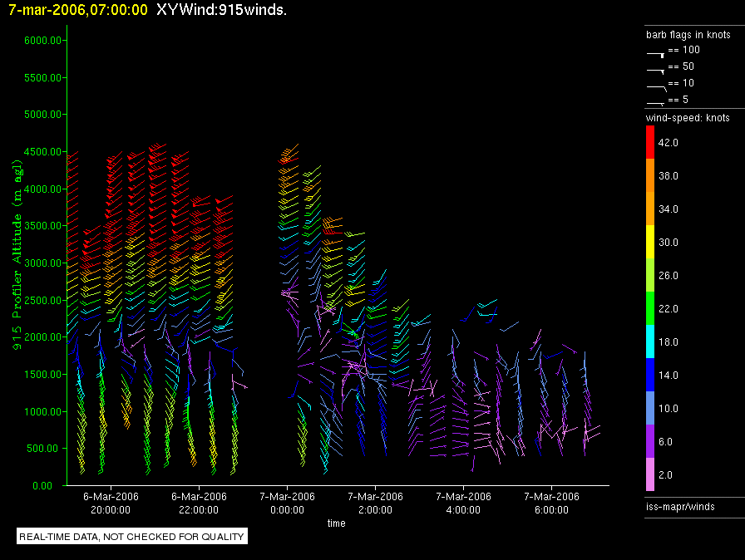This screenshot has height=560, width=745.
Task: Click the 100-knot barb flag symbol
Action: pyautogui.click(x=655, y=53)
